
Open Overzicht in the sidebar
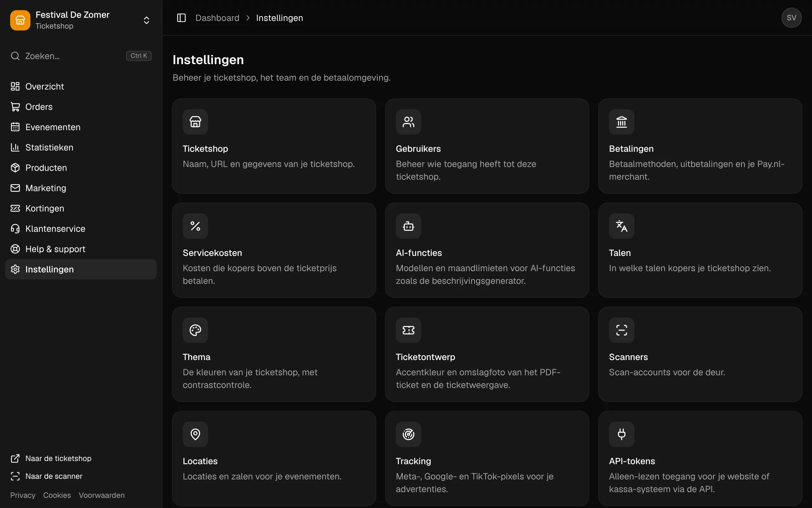81,86
